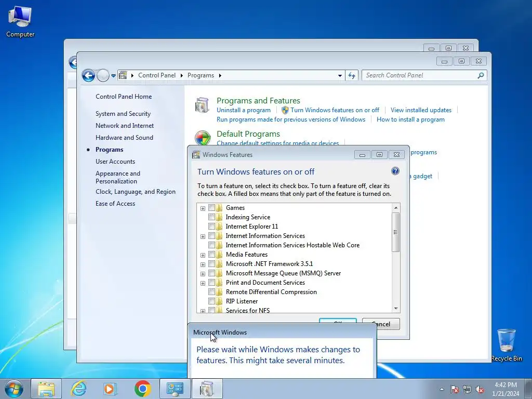This screenshot has width=532, height=399.
Task: Expand the arrow after Programs breadcrumb
Action: click(220, 75)
